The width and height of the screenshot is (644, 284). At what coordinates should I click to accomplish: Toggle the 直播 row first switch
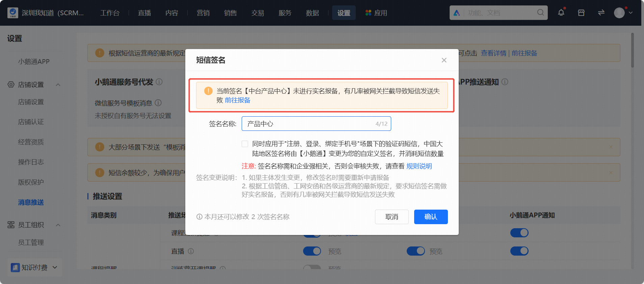click(312, 251)
